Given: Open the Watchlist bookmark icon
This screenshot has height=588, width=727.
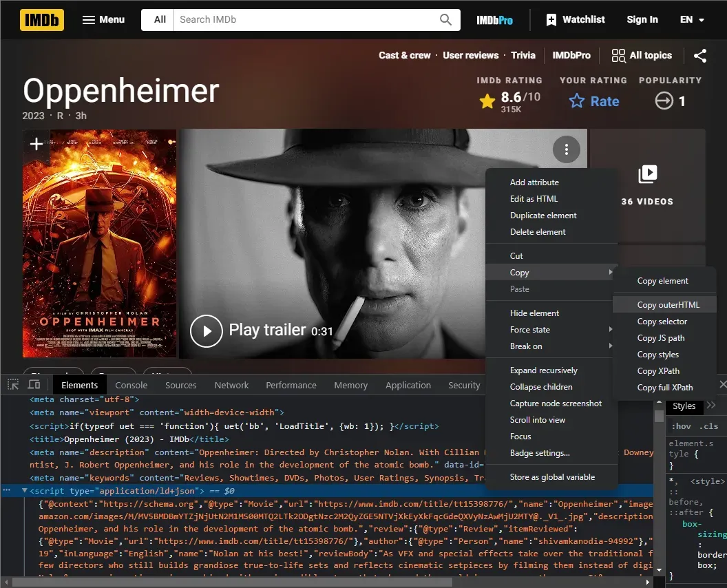Looking at the screenshot, I should [x=551, y=20].
